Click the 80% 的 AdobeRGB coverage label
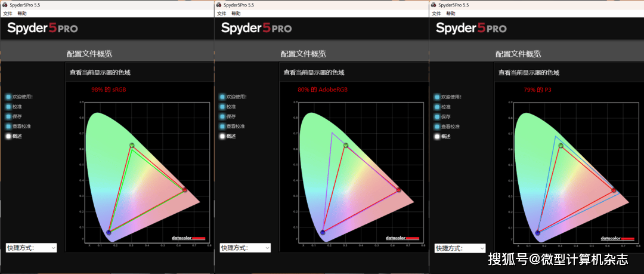This screenshot has height=274, width=644. tap(322, 90)
